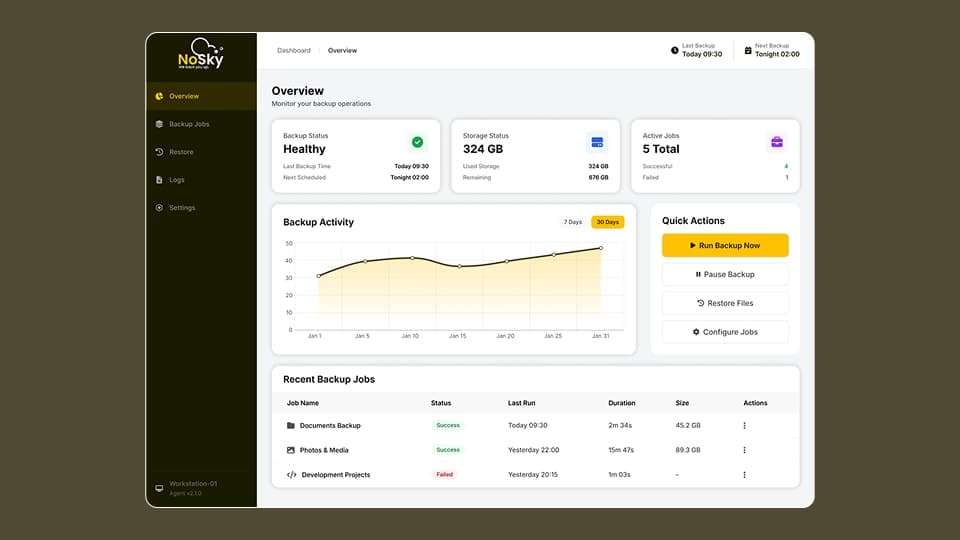Select the 30 Days chart range
960x540 pixels.
coord(607,222)
